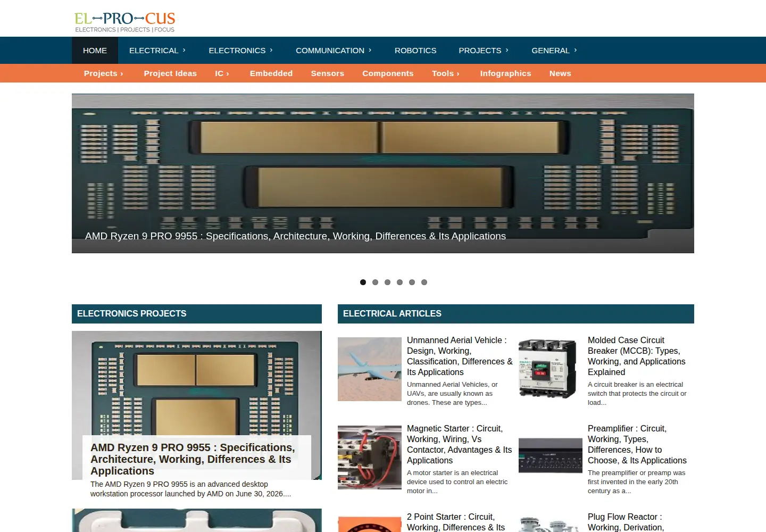
Task: Open the Unmanned Aerial Vehicle article link
Action: pyautogui.click(x=460, y=356)
